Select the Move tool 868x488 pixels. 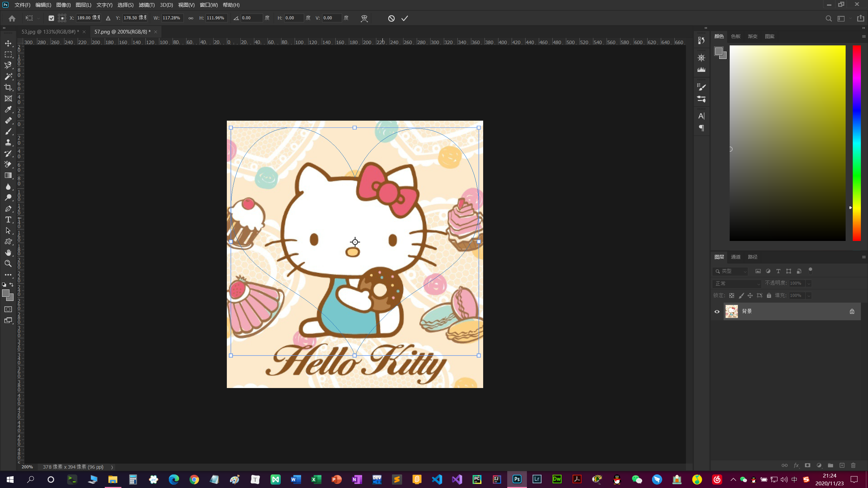[8, 43]
